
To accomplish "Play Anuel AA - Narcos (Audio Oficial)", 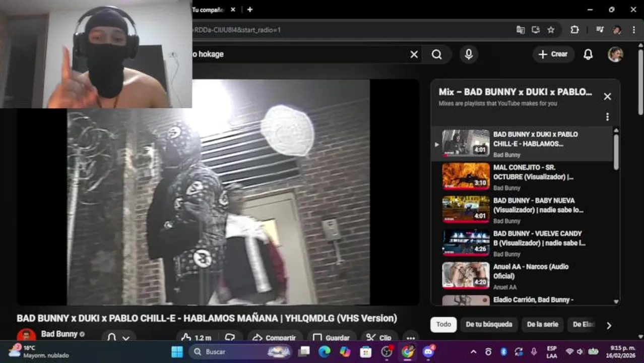I will 466,276.
